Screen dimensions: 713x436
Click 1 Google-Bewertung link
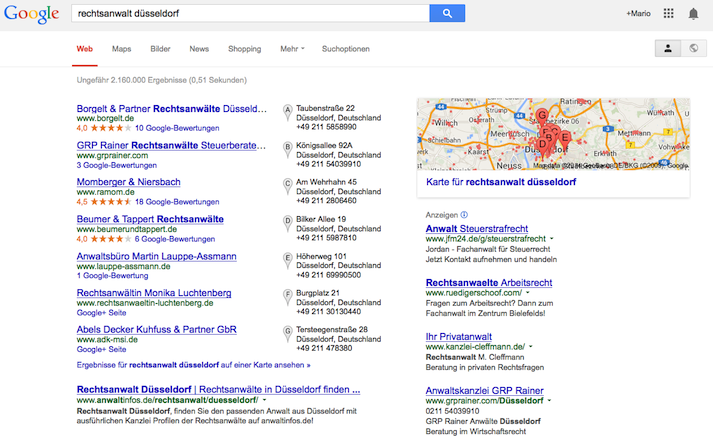click(112, 276)
